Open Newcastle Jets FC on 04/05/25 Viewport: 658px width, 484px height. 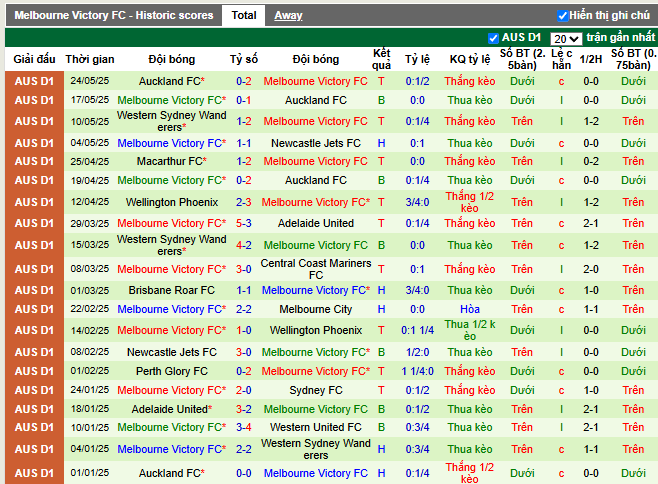coord(316,143)
